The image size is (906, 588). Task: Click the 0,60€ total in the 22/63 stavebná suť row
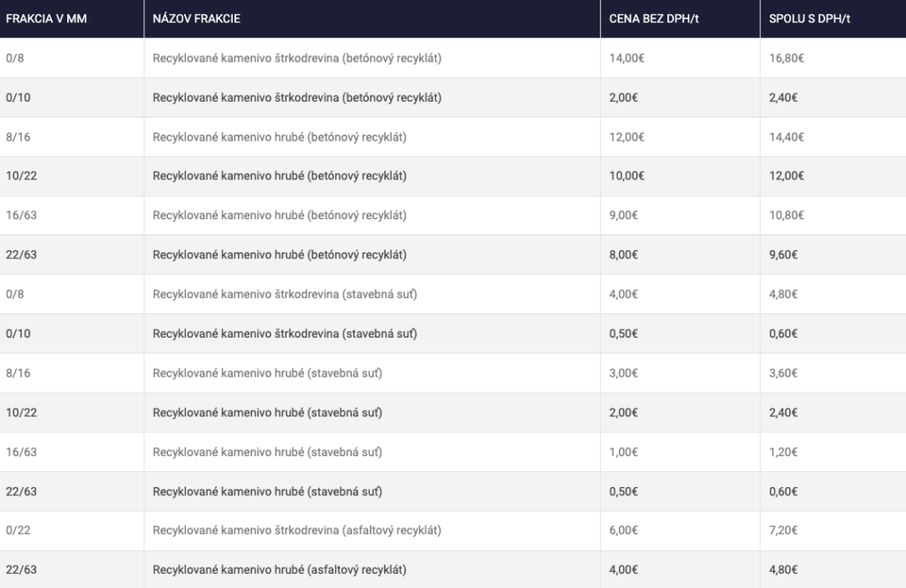(833, 492)
